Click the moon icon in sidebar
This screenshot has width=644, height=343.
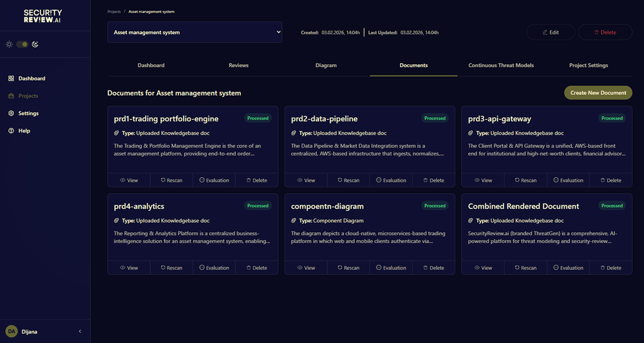point(35,44)
